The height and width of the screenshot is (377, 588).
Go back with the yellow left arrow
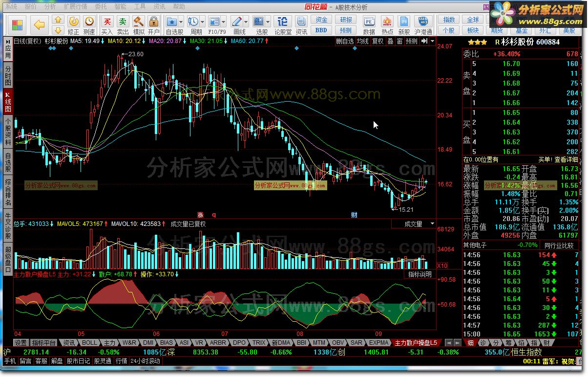[40, 24]
